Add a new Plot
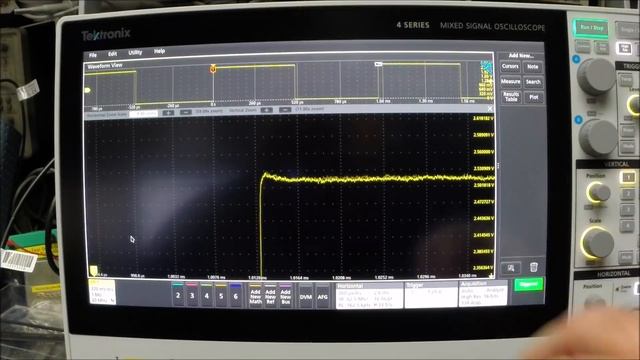This screenshot has height=360, width=640. pos(533,97)
